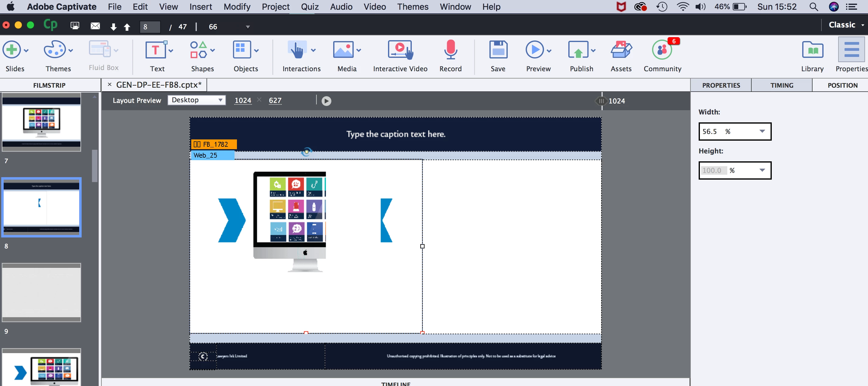Screen dimensions: 868x386
Task: Click the Publish icon
Action: [578, 51]
